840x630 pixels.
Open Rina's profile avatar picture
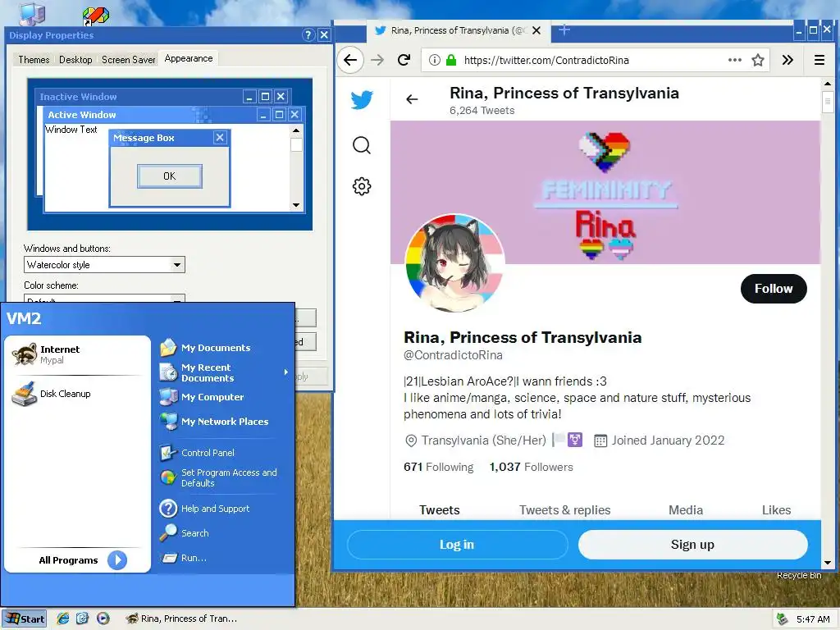click(x=454, y=263)
